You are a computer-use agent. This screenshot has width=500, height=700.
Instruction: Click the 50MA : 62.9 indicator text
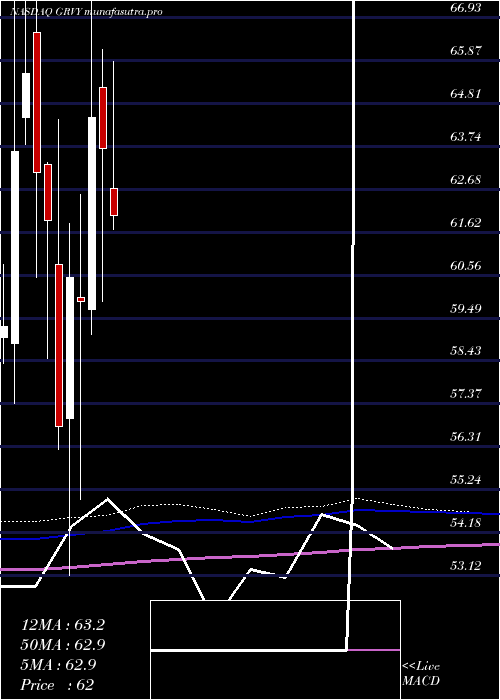[x=63, y=645]
